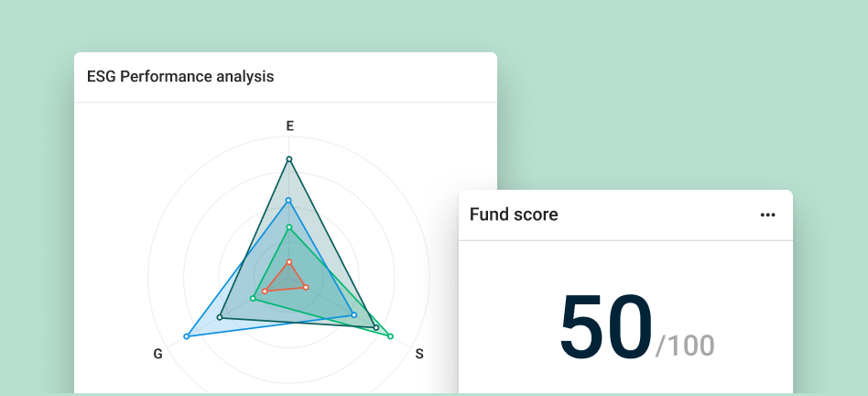Click dark green data point on E axis

tap(289, 159)
